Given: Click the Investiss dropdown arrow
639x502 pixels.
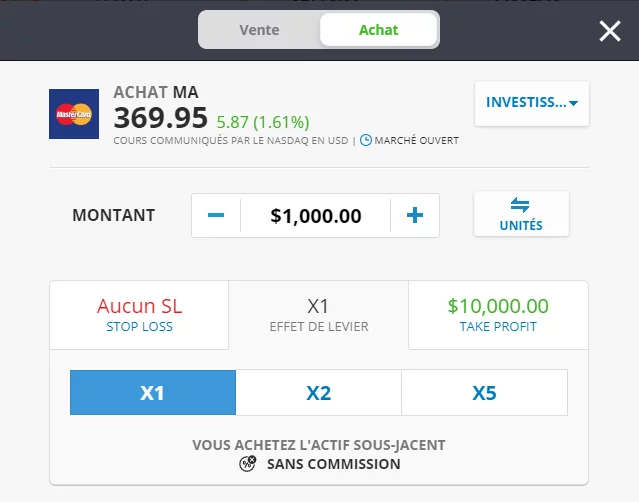Looking at the screenshot, I should [x=573, y=104].
